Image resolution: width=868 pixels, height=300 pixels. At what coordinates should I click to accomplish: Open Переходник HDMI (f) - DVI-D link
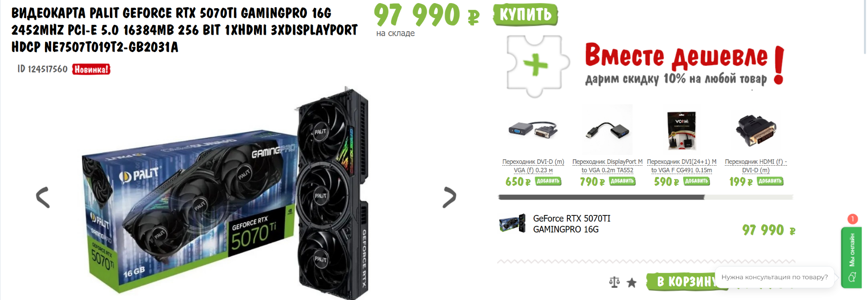click(755, 166)
